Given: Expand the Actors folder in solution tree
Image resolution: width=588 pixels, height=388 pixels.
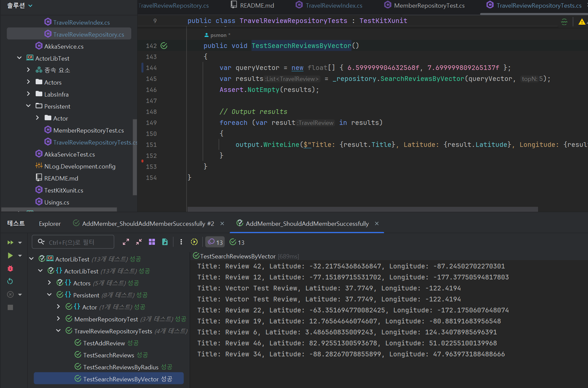Looking at the screenshot, I should pos(28,82).
